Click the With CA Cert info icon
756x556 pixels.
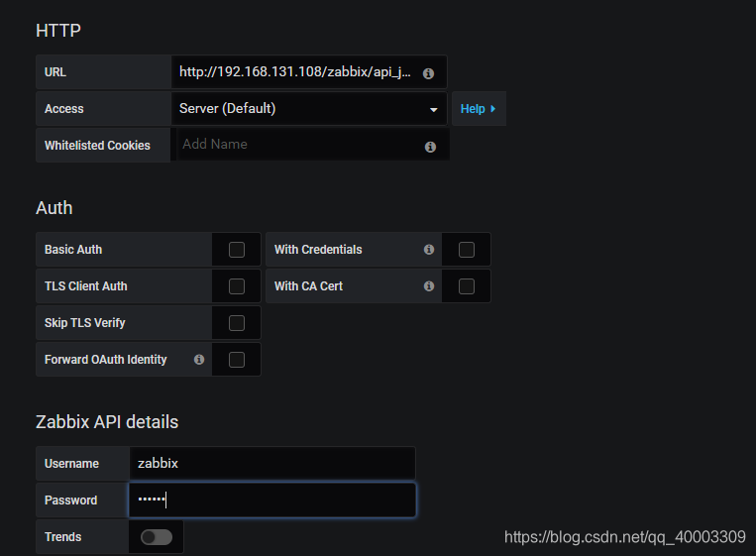pyautogui.click(x=429, y=286)
